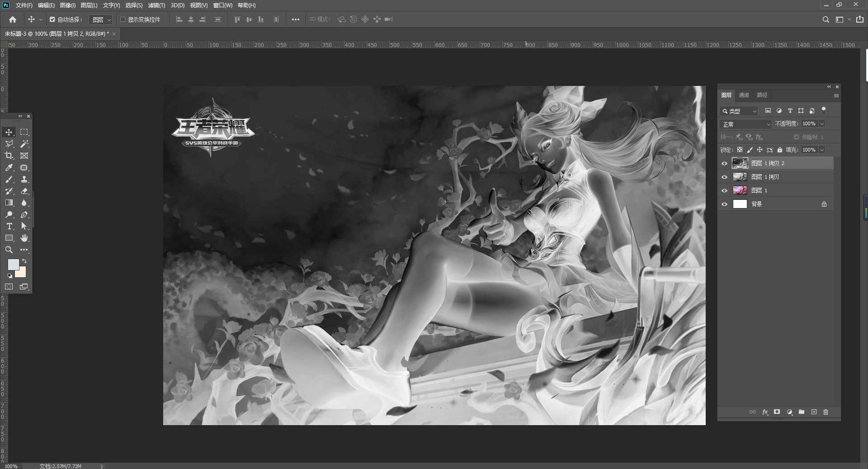Toggle the 自动选择 checkbox
This screenshot has width=868, height=469.
pos(52,19)
